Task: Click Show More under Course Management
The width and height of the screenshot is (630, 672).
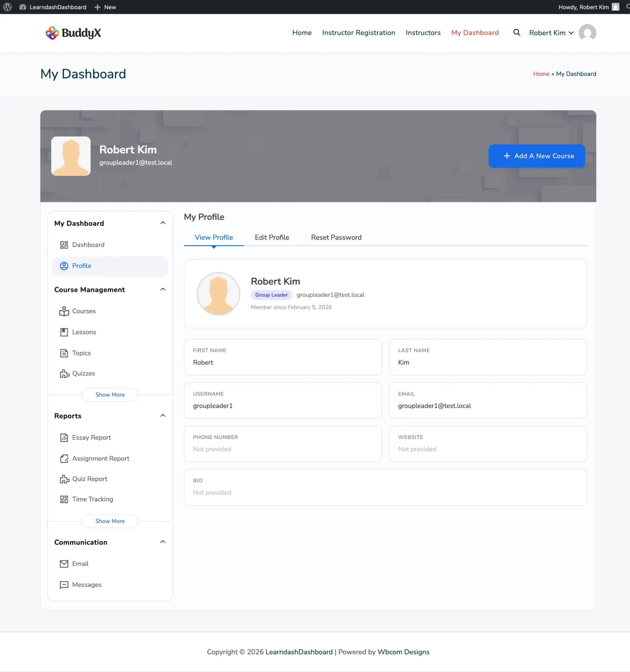Action: click(110, 395)
